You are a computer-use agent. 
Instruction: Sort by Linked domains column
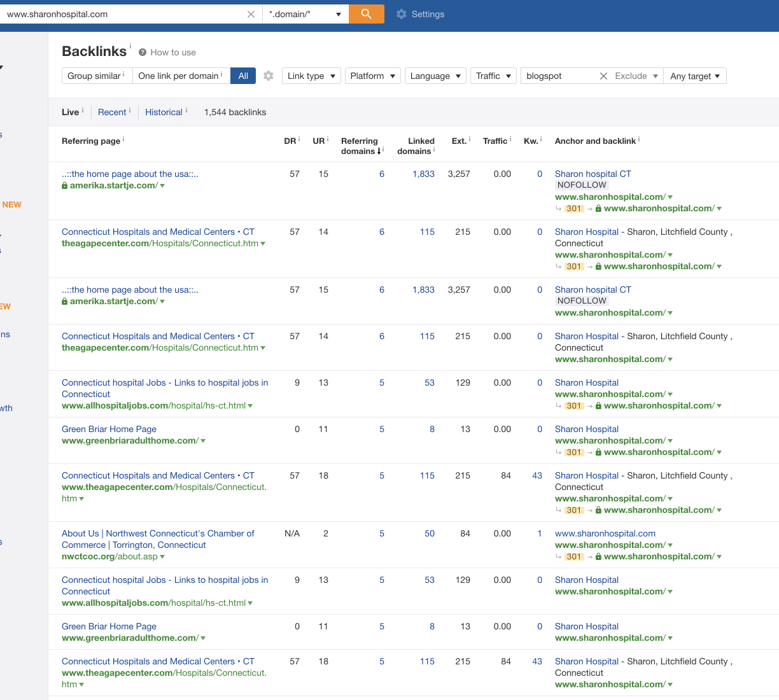[416, 146]
